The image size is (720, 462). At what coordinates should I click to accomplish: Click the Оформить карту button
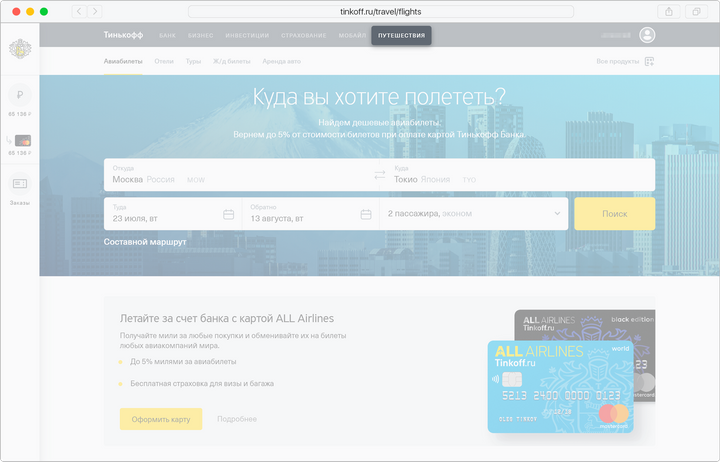[161, 419]
